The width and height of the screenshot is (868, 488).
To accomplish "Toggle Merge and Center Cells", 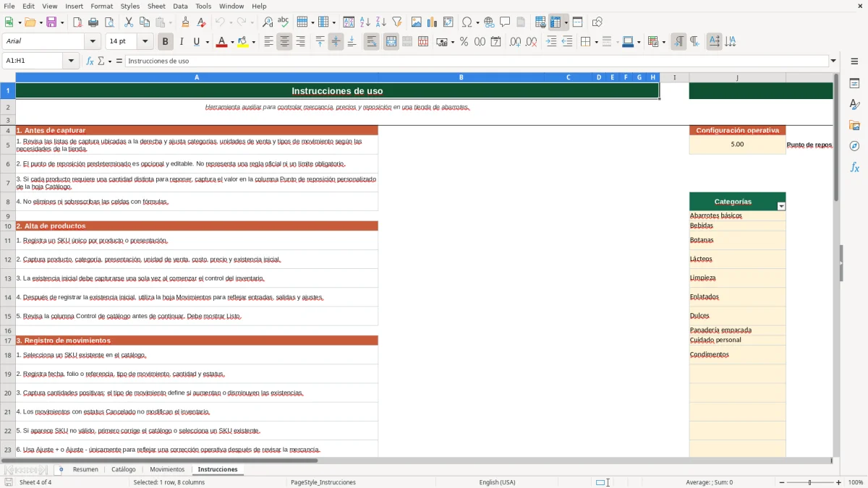I will click(x=391, y=42).
